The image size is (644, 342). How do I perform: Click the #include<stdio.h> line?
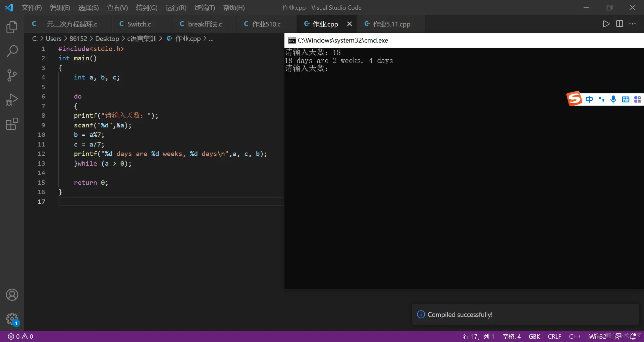91,49
